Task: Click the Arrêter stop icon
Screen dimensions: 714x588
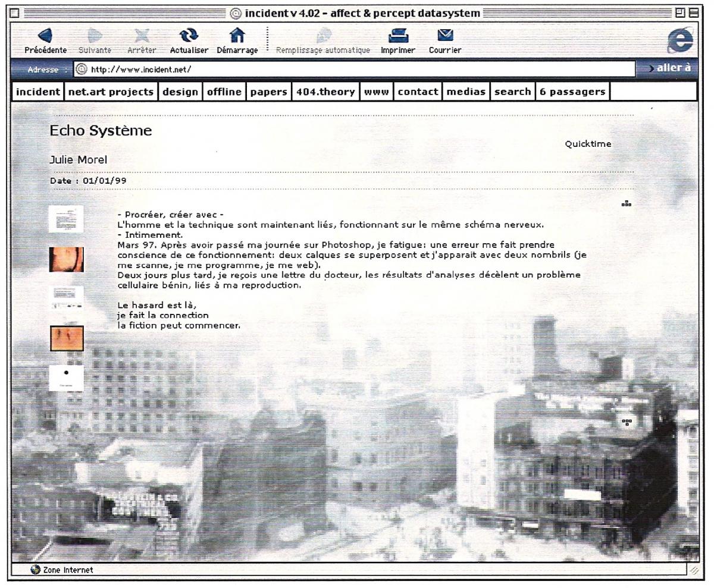Action: click(142, 37)
